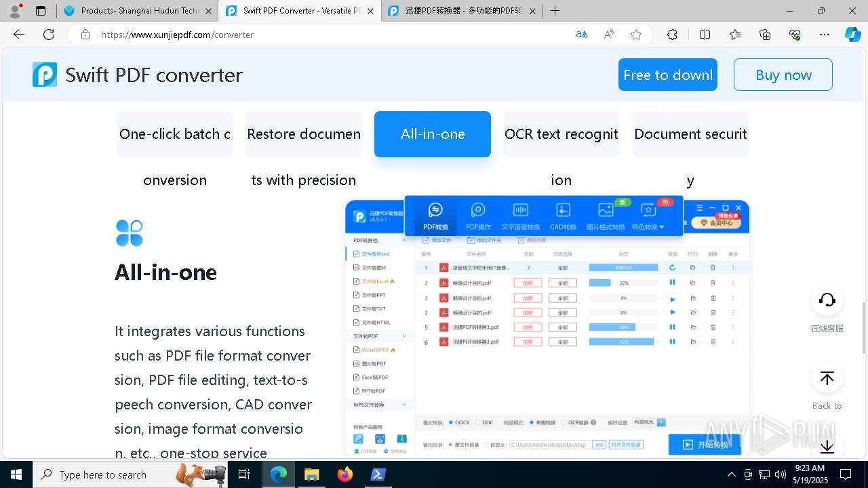Open a new browser tab

(x=555, y=11)
